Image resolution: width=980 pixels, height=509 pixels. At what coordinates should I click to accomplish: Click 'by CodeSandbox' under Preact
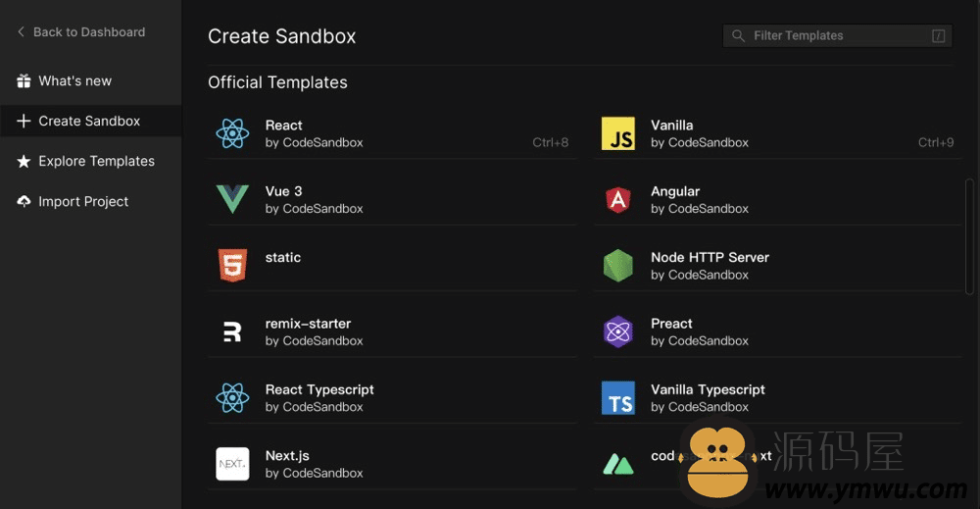point(700,340)
